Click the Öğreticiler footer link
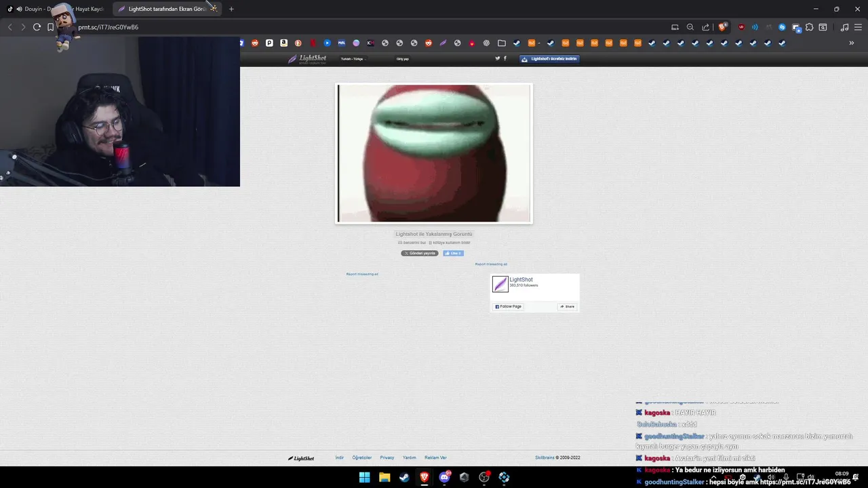The image size is (868, 488). click(362, 457)
